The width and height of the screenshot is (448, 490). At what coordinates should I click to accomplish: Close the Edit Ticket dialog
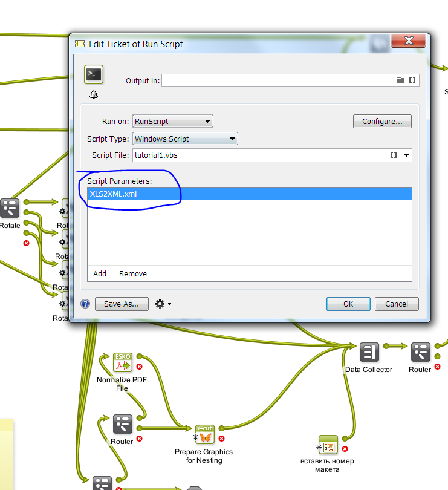click(408, 41)
